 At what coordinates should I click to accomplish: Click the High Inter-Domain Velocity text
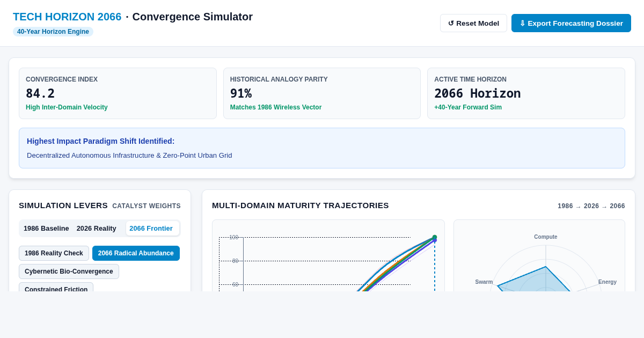[x=67, y=107]
